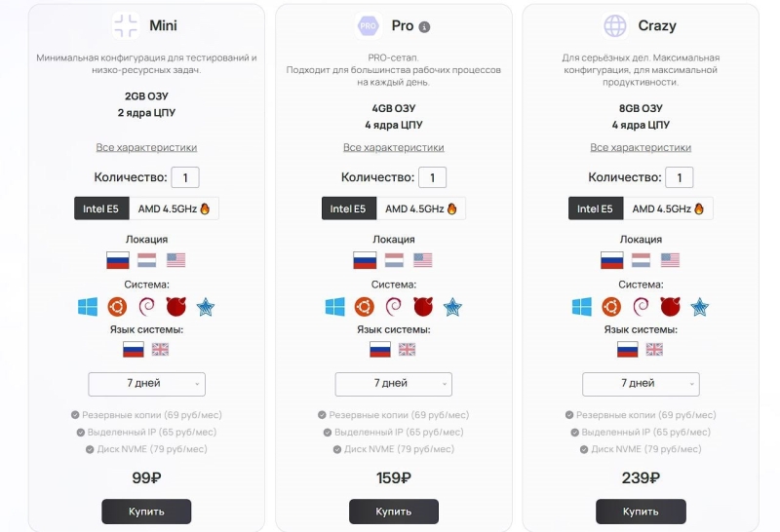Click the Buy button for Pro plan
The height and width of the screenshot is (532, 780).
pyautogui.click(x=393, y=512)
